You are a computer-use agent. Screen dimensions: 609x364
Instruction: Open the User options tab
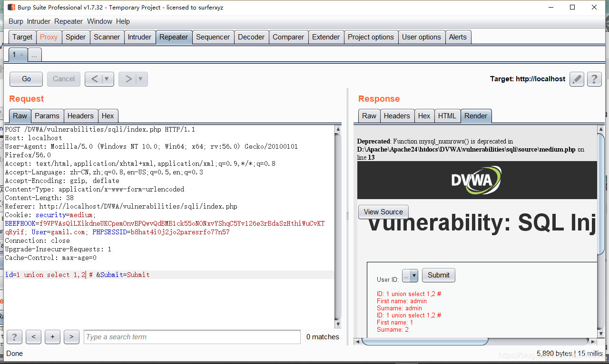[x=422, y=37]
